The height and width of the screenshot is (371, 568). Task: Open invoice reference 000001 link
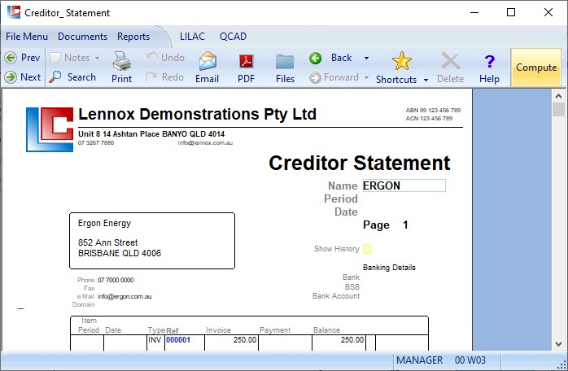tap(178, 340)
